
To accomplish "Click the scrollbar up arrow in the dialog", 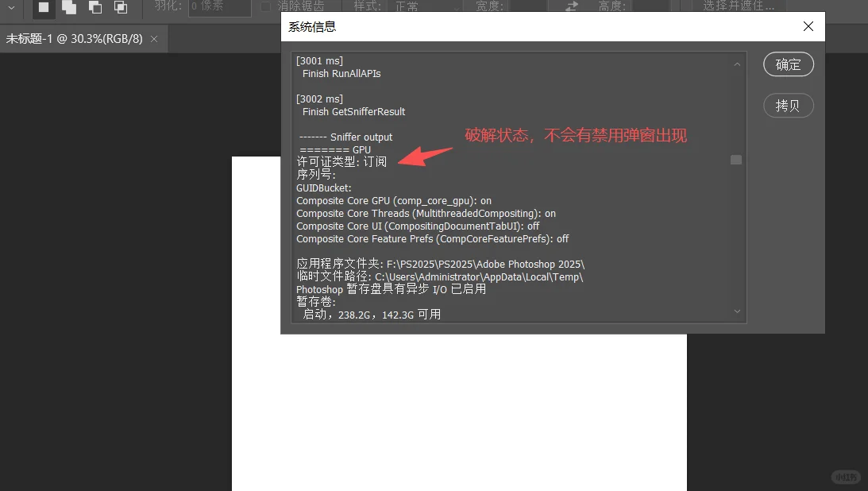I will [737, 64].
